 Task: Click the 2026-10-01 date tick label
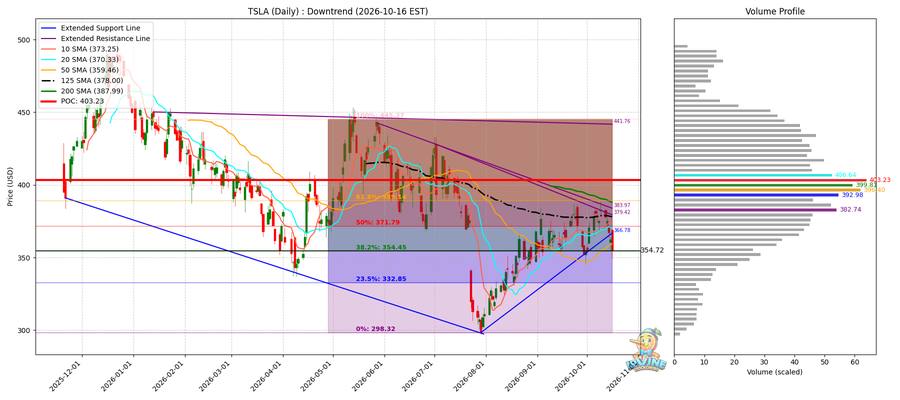tap(573, 376)
